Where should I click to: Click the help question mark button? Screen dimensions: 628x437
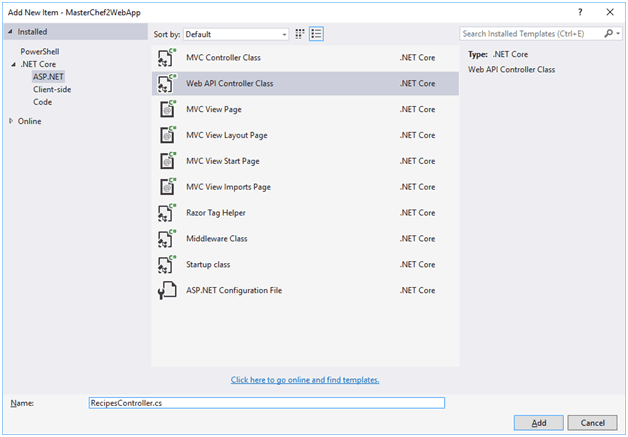coord(580,12)
